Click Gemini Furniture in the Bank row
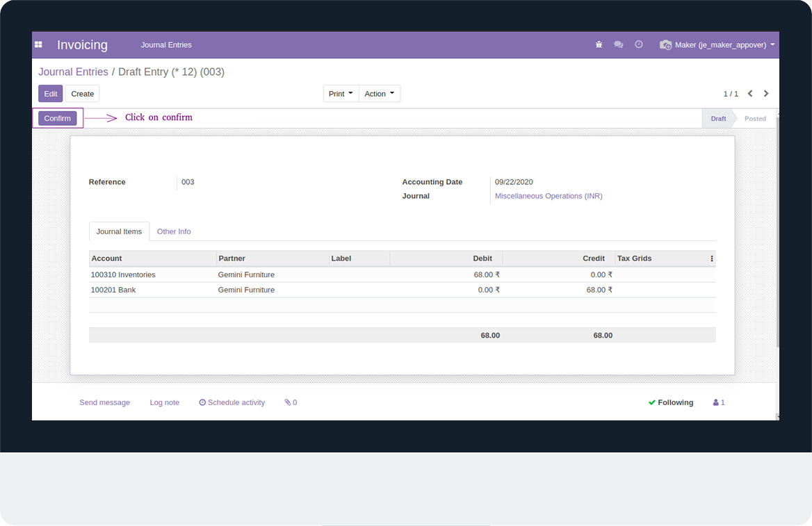The image size is (812, 526). [x=246, y=290]
